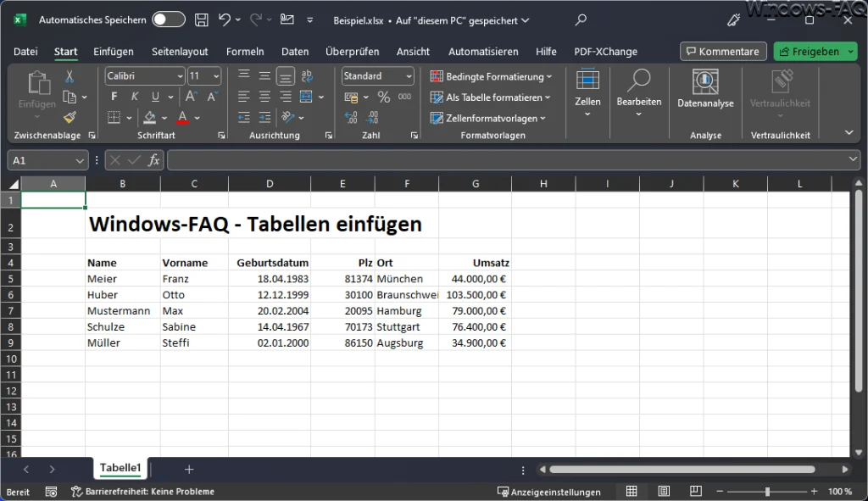
Task: Switch to the Seitenlayout tab
Action: click(180, 52)
